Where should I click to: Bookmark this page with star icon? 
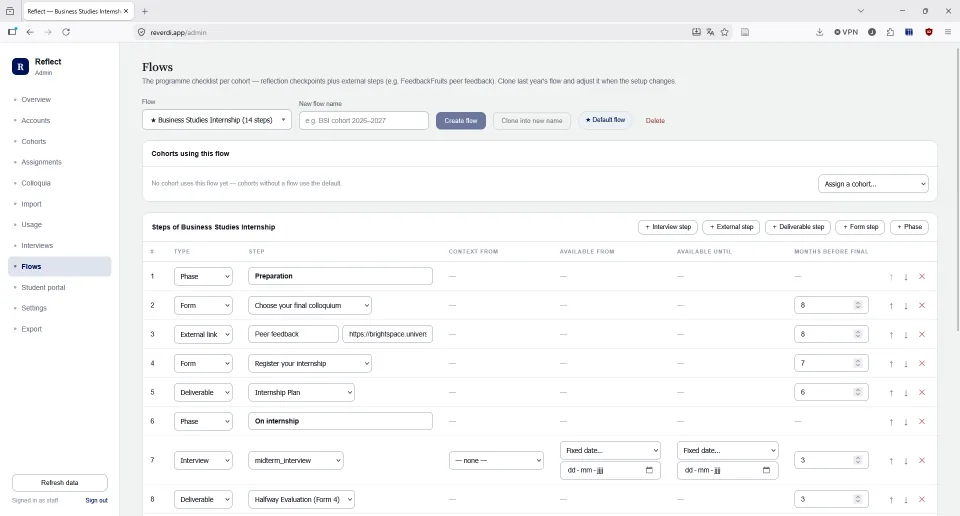[724, 32]
